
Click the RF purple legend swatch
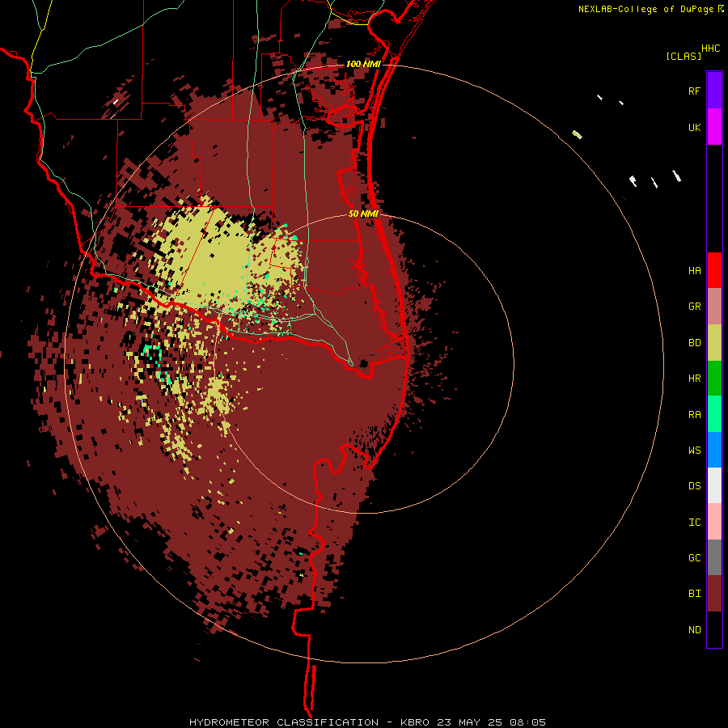point(714,90)
